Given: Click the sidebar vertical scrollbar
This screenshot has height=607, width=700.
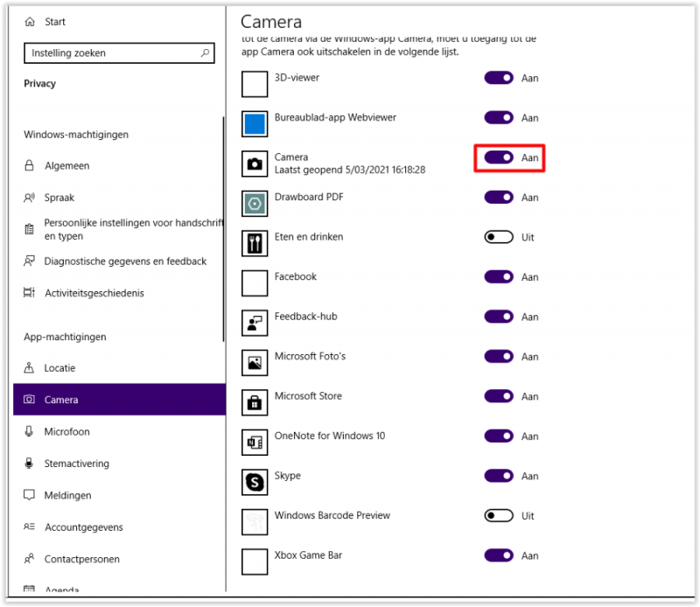Looking at the screenshot, I should point(224,227).
